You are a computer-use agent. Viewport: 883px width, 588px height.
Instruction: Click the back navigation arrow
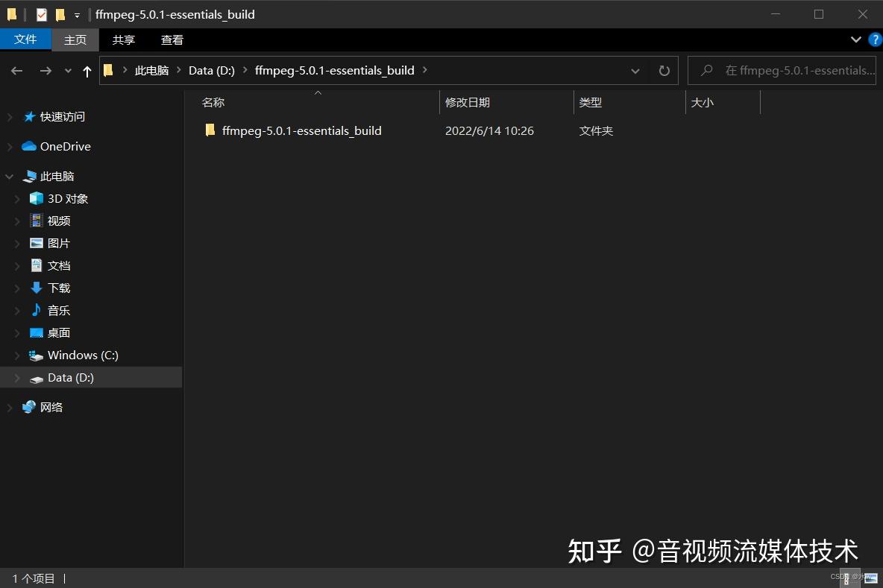[x=16, y=70]
